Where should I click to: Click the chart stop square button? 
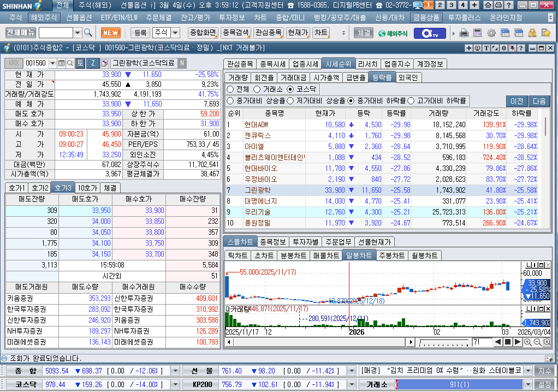[508, 342]
